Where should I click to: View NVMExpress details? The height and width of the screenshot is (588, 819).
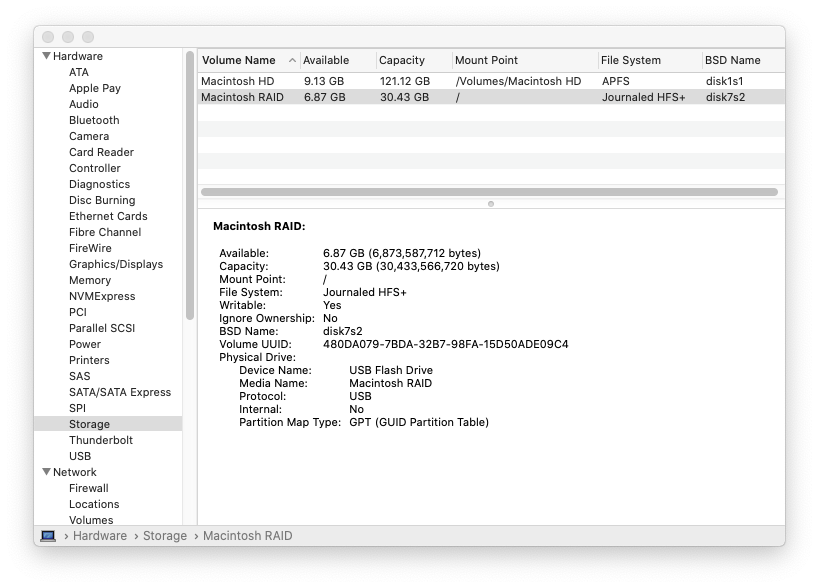click(102, 296)
